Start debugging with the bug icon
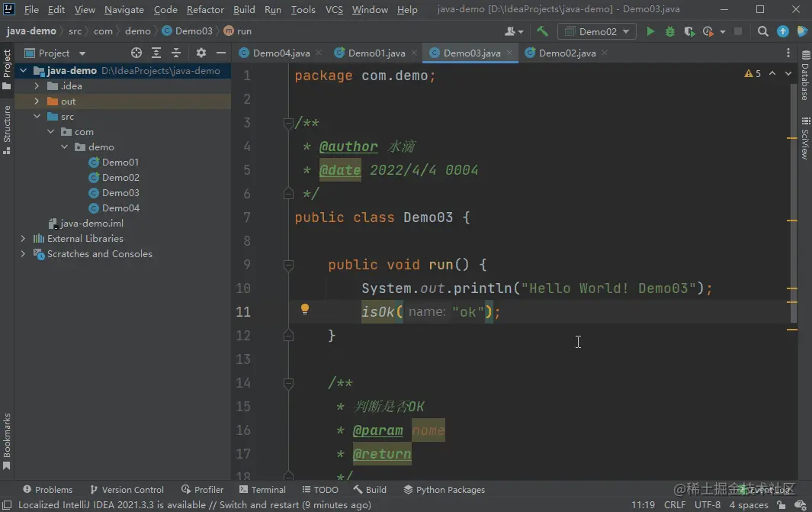Image resolution: width=812 pixels, height=512 pixels. [670, 31]
